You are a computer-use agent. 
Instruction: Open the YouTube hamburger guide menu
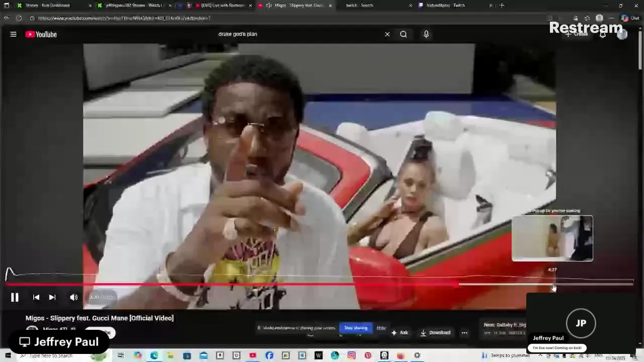pyautogui.click(x=14, y=34)
